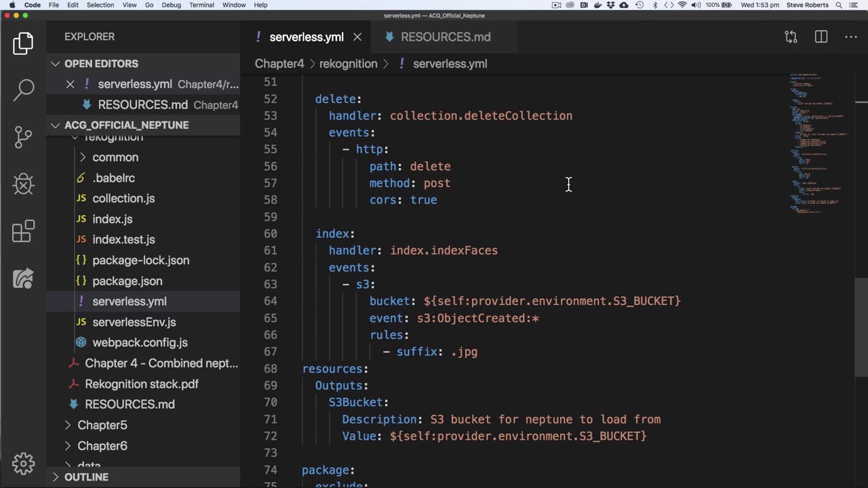This screenshot has height=488, width=868.
Task: Close the serverless.yml editor tab
Action: point(357,37)
